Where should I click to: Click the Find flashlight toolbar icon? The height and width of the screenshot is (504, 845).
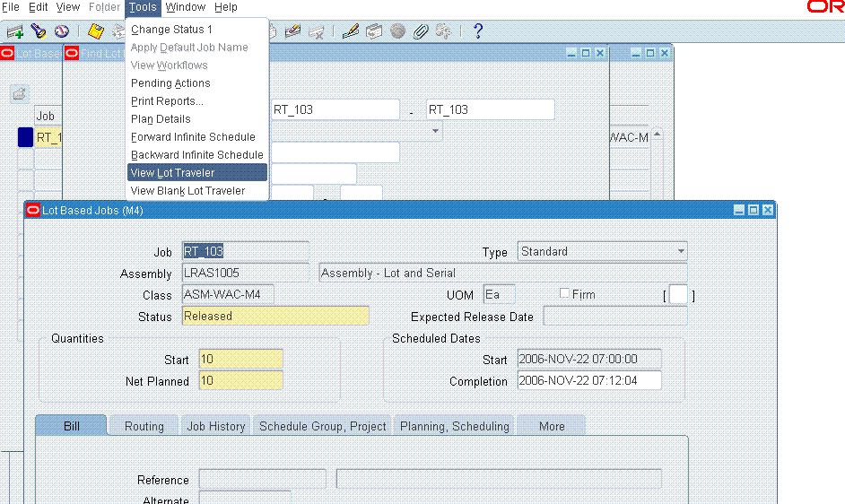(x=39, y=31)
